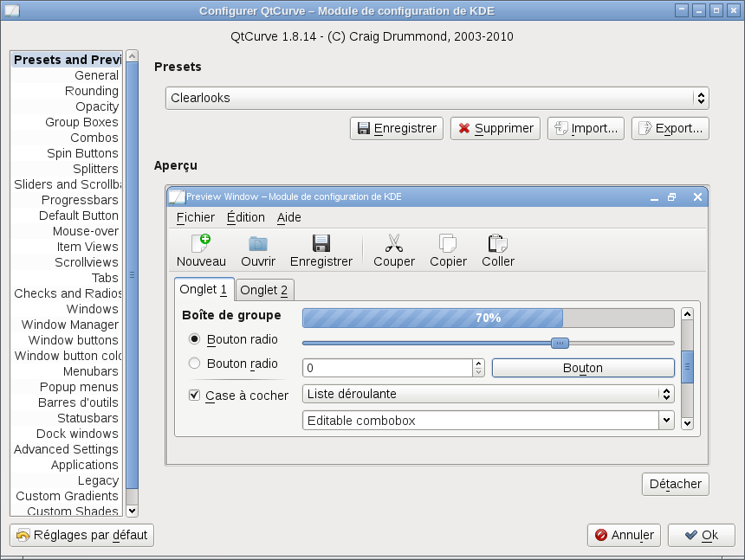Close the Preview Window
This screenshot has width=745, height=560.
pyautogui.click(x=697, y=197)
